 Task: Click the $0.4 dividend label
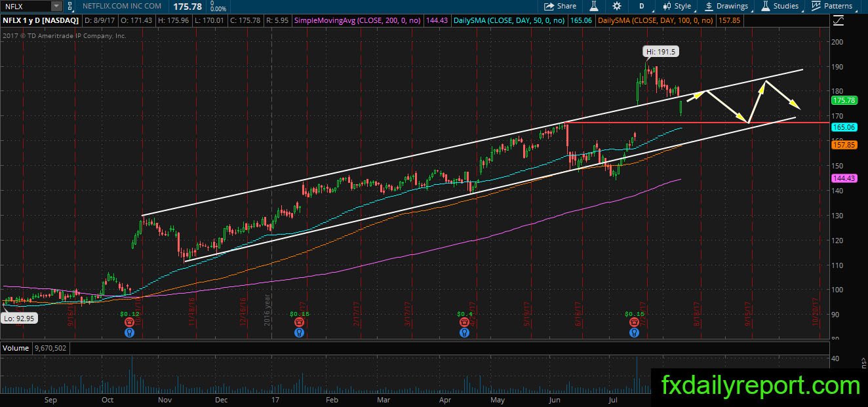click(465, 314)
